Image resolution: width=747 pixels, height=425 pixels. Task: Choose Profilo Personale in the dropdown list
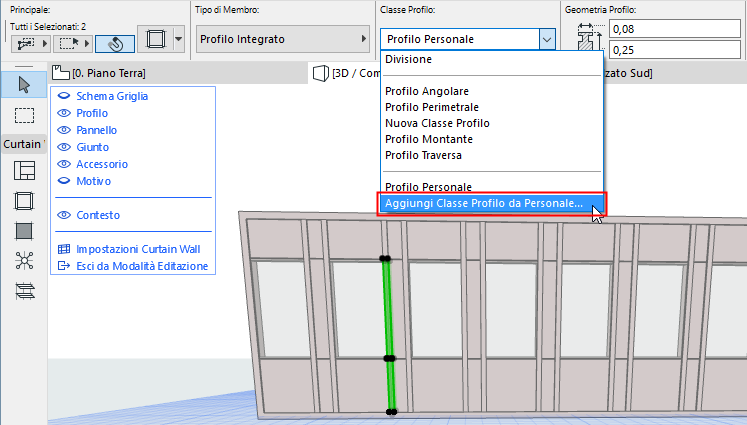click(x=492, y=186)
